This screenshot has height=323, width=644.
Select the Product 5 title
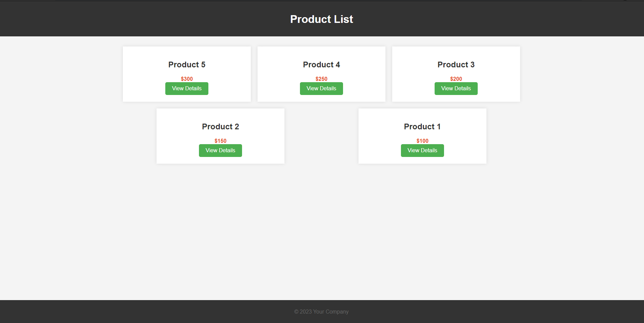point(187,64)
